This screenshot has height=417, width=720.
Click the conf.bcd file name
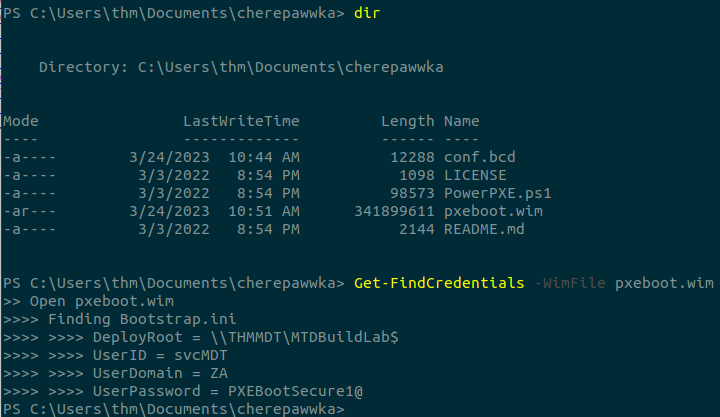(x=481, y=157)
